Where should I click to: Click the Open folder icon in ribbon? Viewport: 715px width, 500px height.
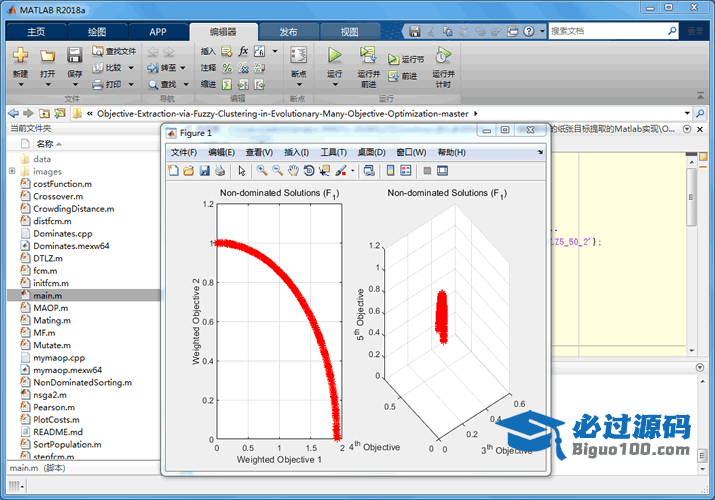point(47,56)
